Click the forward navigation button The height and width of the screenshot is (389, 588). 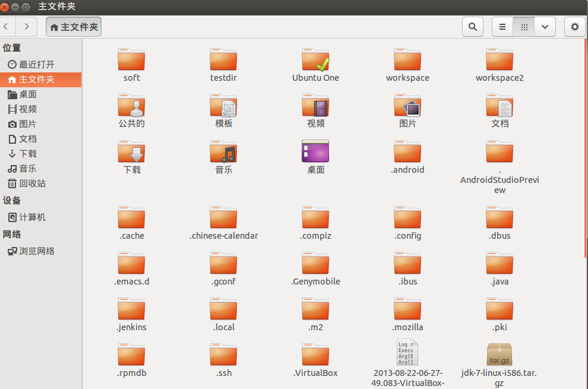(x=26, y=27)
